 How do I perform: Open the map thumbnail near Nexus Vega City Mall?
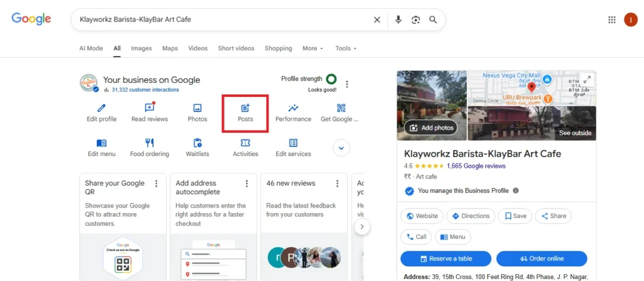(x=532, y=87)
